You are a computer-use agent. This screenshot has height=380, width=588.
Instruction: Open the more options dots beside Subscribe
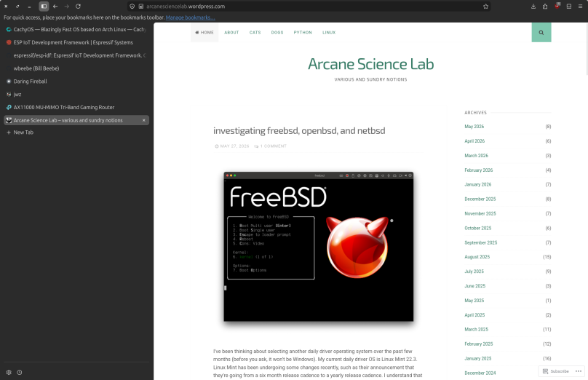[579, 371]
